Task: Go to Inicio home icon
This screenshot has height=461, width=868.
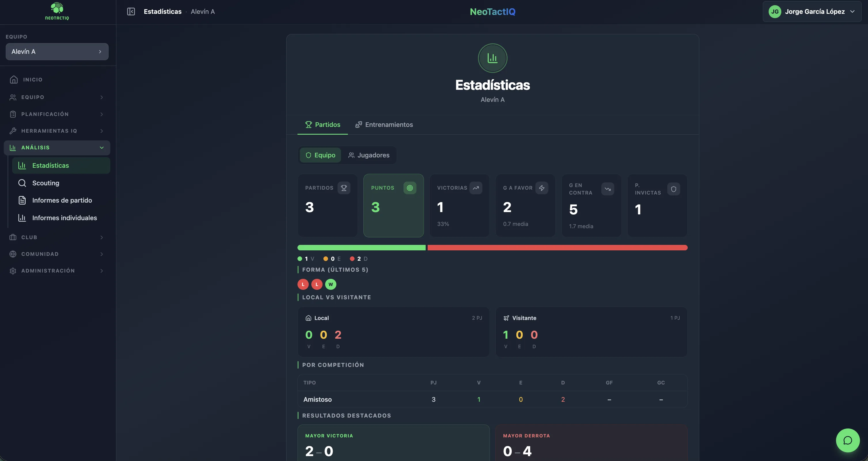Action: click(14, 79)
